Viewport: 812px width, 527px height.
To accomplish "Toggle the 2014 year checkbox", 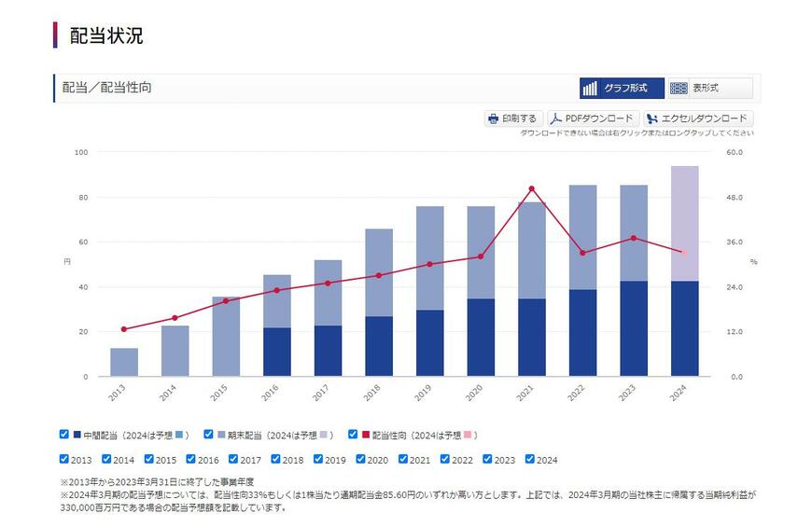I will (x=106, y=459).
